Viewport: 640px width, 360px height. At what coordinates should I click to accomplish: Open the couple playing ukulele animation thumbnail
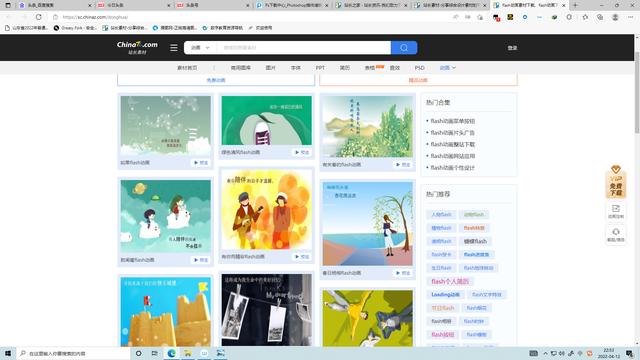(267, 210)
